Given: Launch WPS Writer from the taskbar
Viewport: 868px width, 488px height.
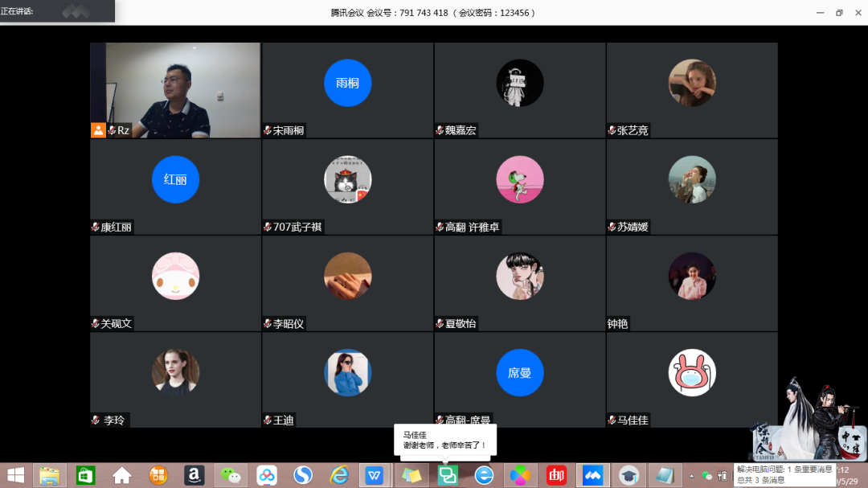Looking at the screenshot, I should click(x=375, y=475).
